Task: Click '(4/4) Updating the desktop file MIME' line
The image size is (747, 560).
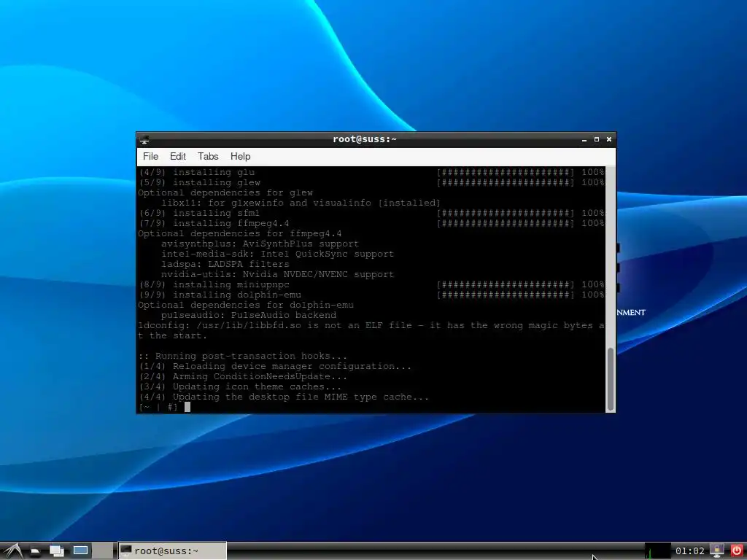Action: [284, 397]
